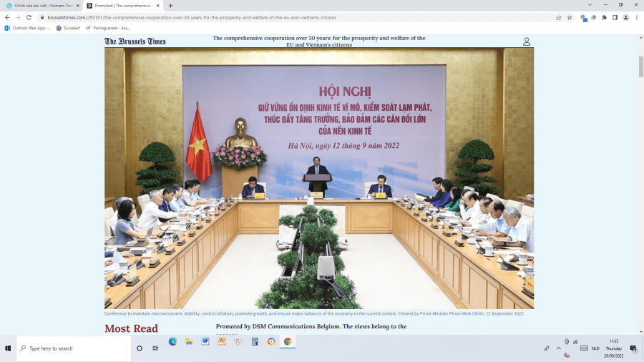Image resolution: width=644 pixels, height=362 pixels.
Task: Click the Type here to search box
Action: click(74, 348)
